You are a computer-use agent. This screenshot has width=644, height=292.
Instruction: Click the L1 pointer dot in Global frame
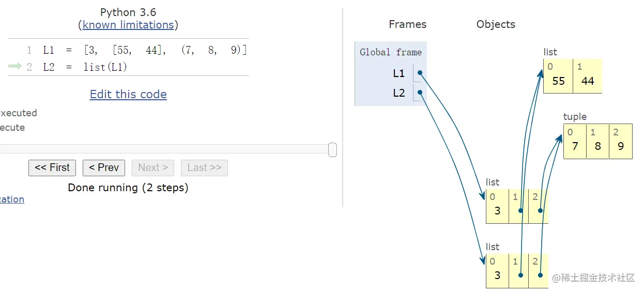click(x=420, y=73)
